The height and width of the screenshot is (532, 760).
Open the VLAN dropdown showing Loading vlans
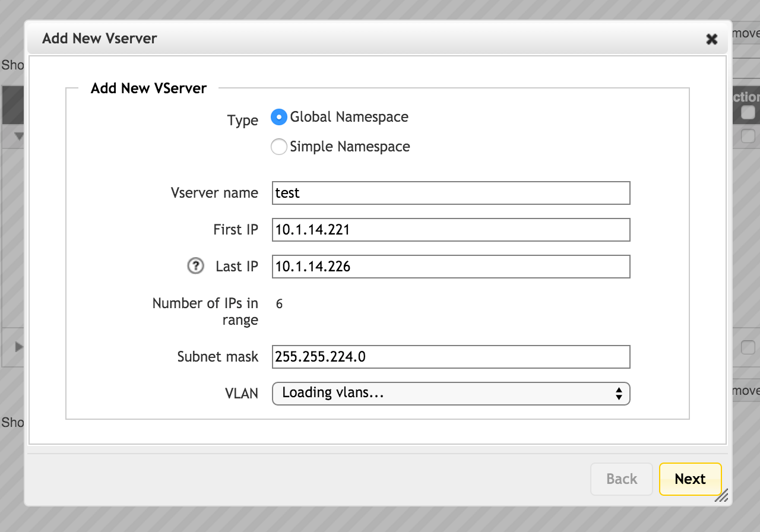(x=451, y=393)
